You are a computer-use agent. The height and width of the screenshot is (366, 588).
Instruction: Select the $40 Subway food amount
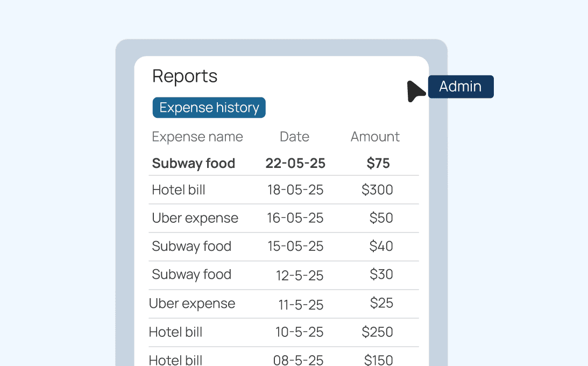click(381, 247)
